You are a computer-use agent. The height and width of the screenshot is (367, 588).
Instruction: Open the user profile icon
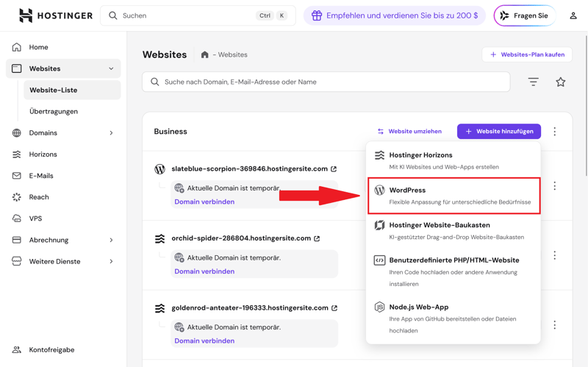pyautogui.click(x=573, y=15)
